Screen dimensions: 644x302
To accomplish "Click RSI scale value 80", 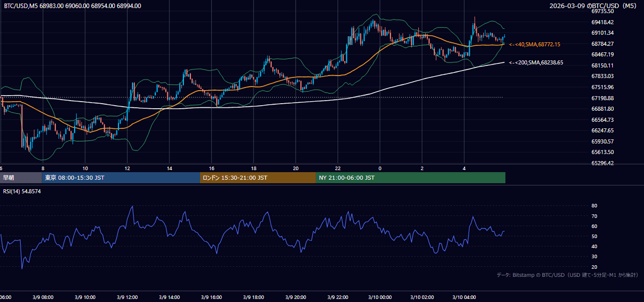I will (x=594, y=206).
